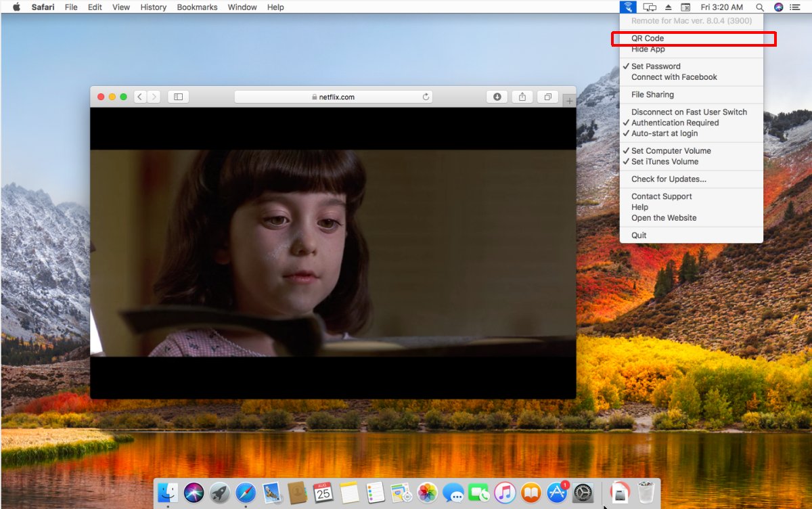Toggle the Safari sidebar button

(179, 97)
